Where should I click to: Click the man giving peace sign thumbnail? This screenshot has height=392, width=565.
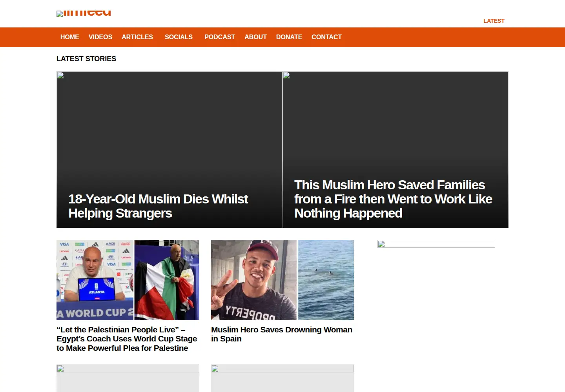pos(282,280)
